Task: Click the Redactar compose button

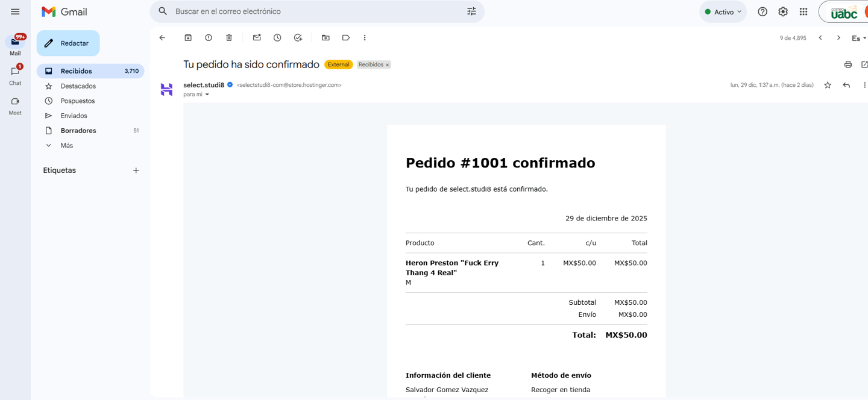Action: tap(68, 43)
